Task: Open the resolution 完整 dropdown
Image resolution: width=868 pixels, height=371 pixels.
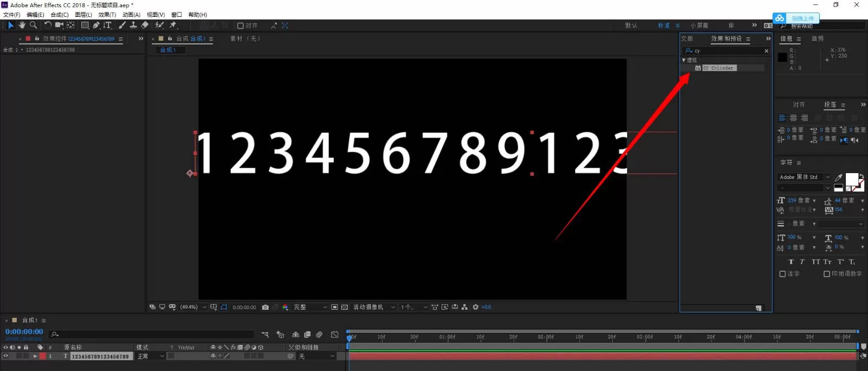Action: click(x=310, y=307)
